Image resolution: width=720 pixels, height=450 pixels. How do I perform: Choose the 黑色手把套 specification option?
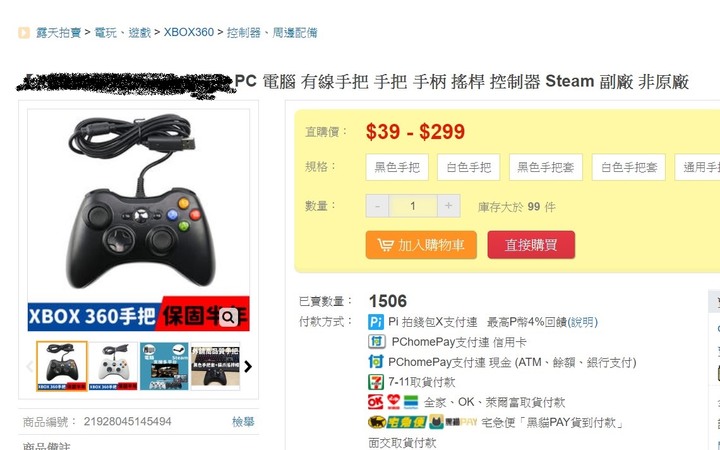[x=546, y=167]
